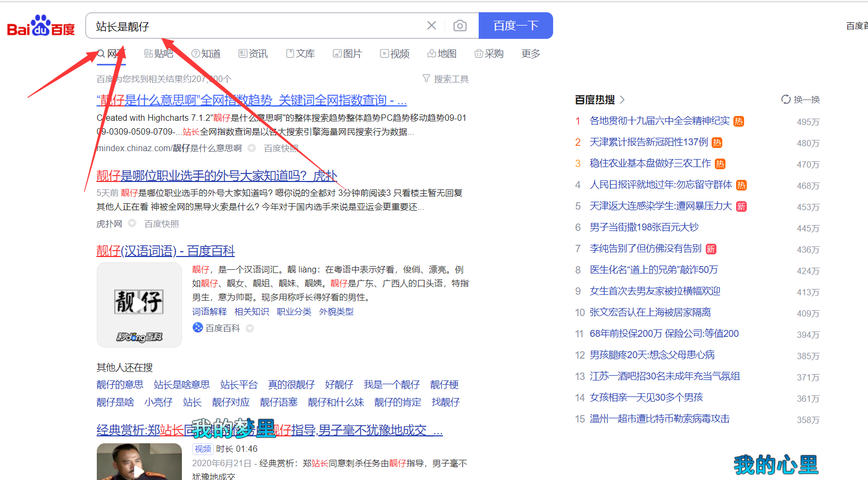Open hot search 天津累计报告新冠阳性137例

pyautogui.click(x=649, y=142)
